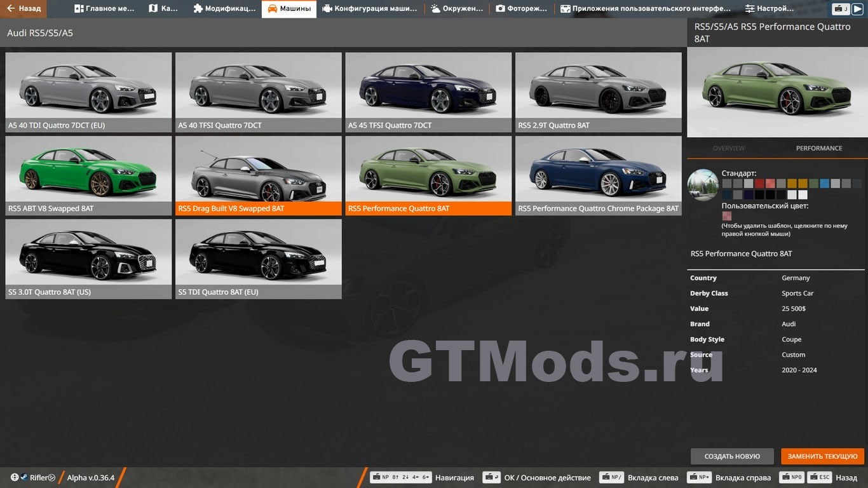Open Приложения пользовательского интерфейса tab
The height and width of the screenshot is (488, 868).
[x=645, y=9]
